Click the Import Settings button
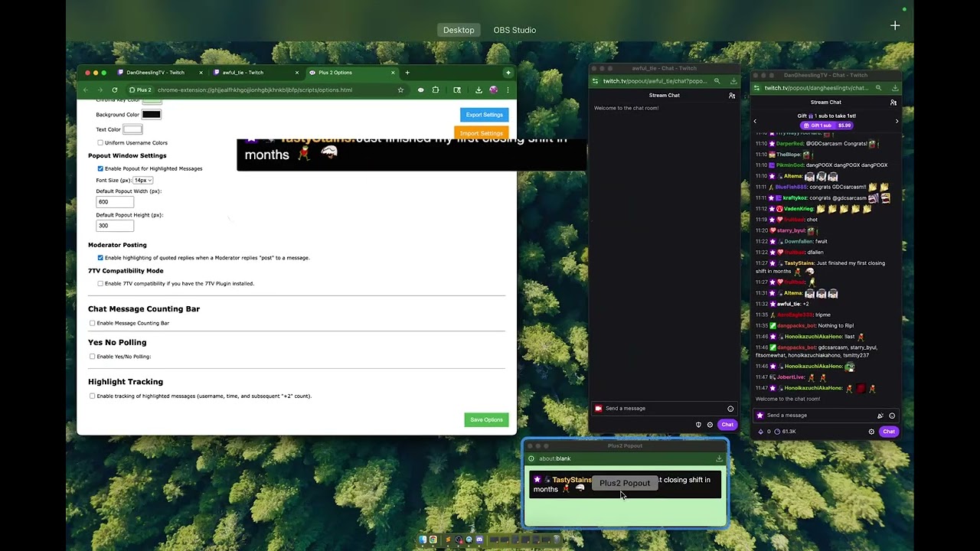 tap(482, 133)
